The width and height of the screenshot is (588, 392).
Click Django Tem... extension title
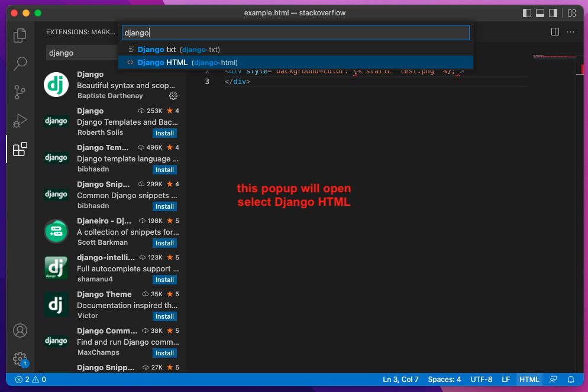pyautogui.click(x=103, y=148)
